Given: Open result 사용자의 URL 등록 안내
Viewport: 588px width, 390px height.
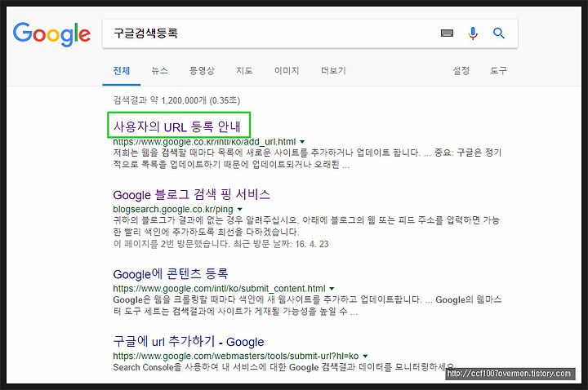Looking at the screenshot, I should point(177,126).
